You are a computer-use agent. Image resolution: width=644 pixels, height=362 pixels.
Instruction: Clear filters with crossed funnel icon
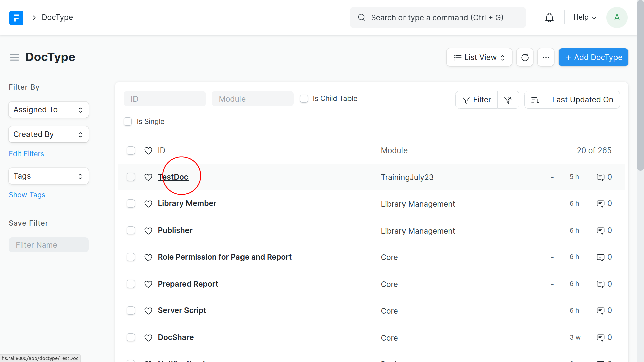(x=508, y=100)
